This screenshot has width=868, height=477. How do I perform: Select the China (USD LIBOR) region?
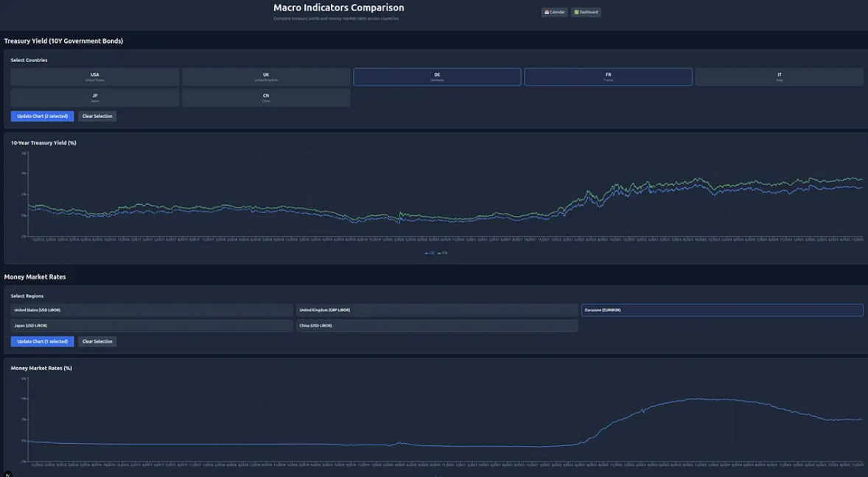click(438, 324)
